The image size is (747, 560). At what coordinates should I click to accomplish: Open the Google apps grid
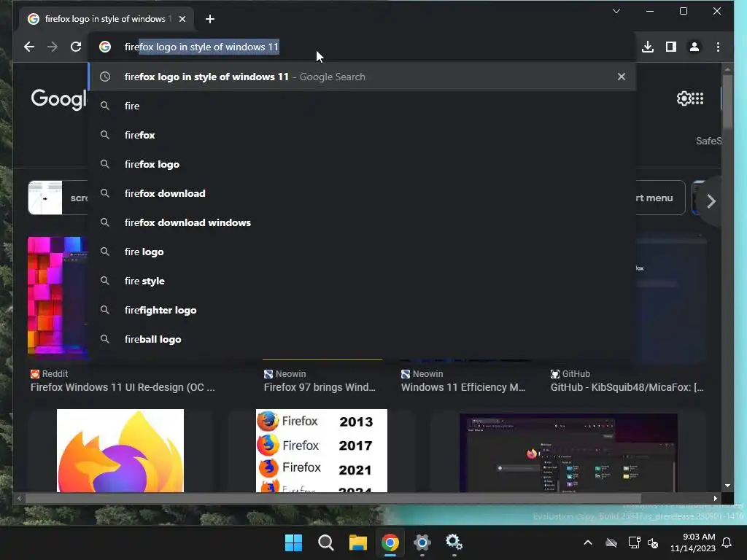pos(698,98)
